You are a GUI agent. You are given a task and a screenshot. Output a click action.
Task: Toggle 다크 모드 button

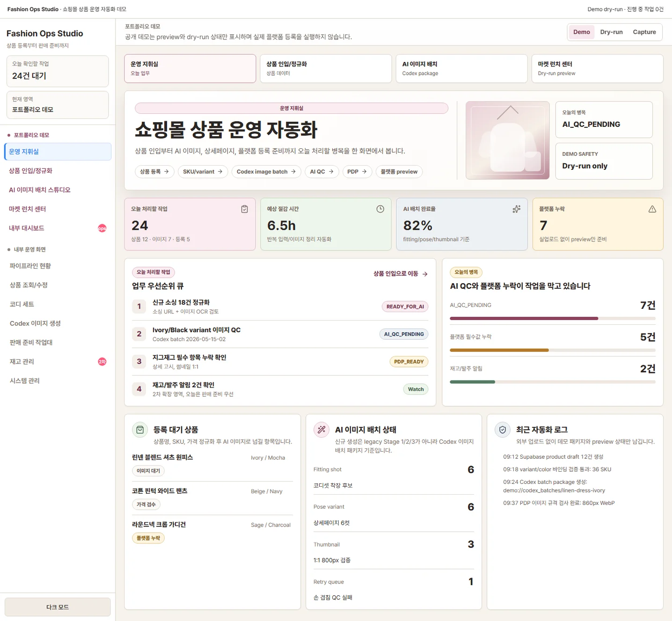pyautogui.click(x=58, y=607)
